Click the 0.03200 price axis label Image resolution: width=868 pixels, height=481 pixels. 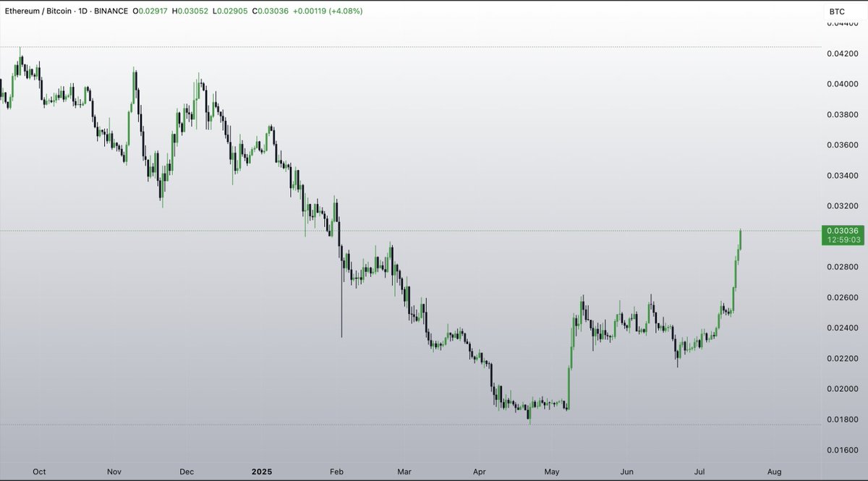(843, 206)
